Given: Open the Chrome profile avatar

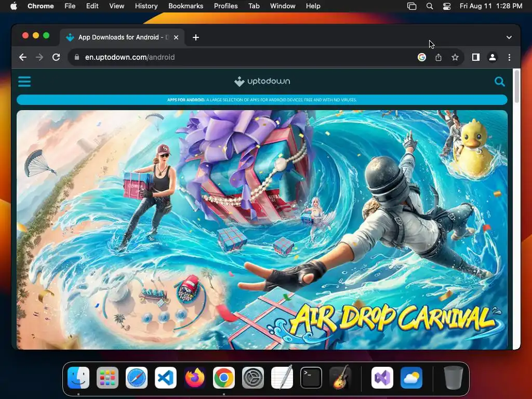Looking at the screenshot, I should [x=493, y=57].
